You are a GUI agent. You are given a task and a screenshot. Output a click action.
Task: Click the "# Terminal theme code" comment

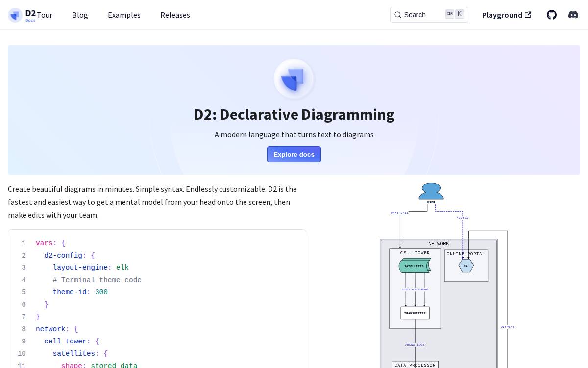coord(97,280)
